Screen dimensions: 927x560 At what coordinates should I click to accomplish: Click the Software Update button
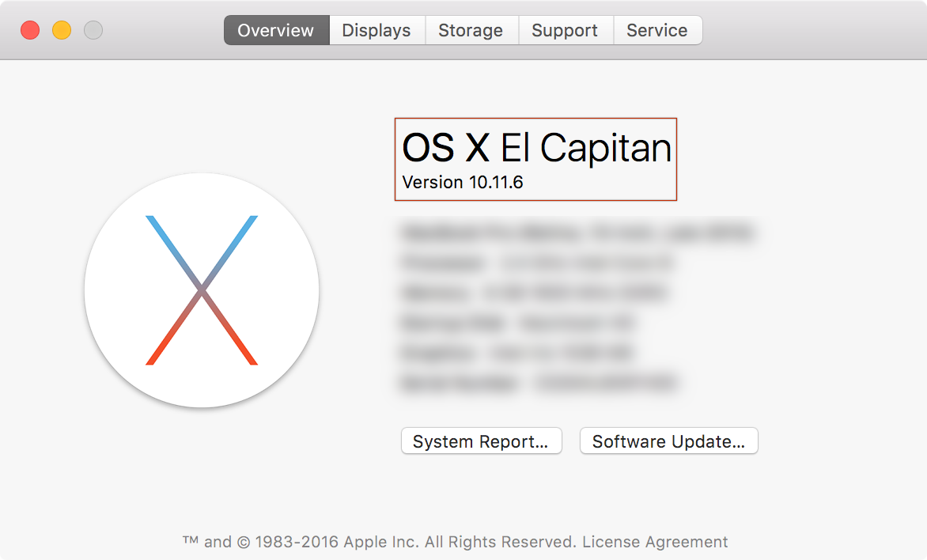click(668, 441)
